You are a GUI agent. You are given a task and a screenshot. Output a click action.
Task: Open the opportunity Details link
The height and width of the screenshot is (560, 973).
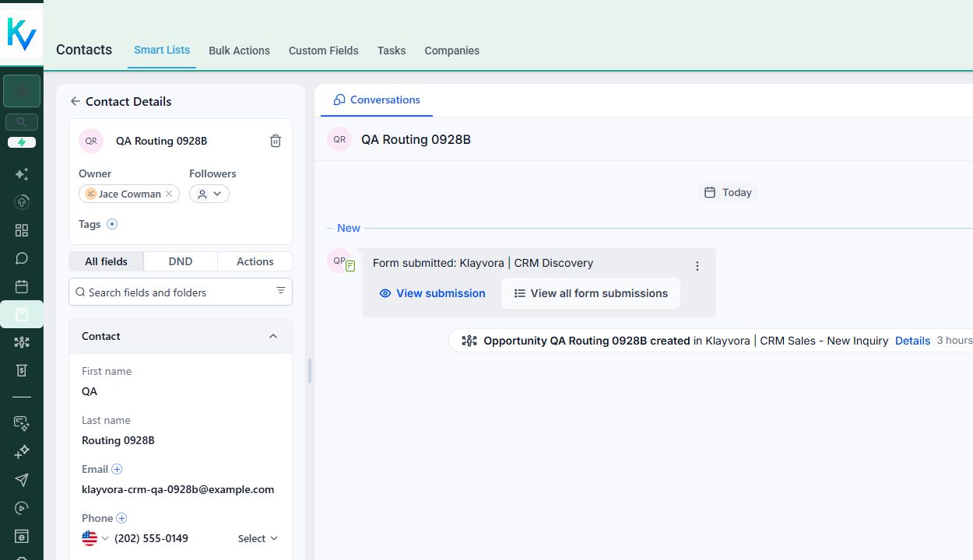click(912, 341)
